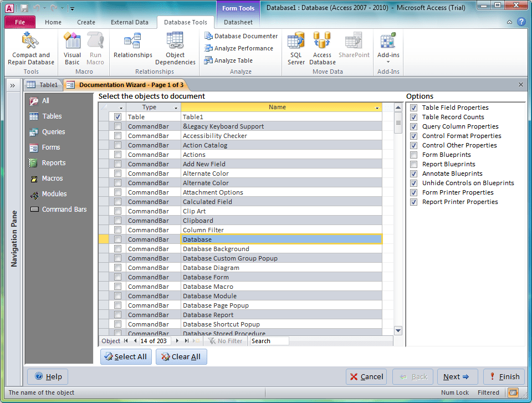Click Finish in the wizard
The height and width of the screenshot is (403, 532).
click(x=504, y=376)
